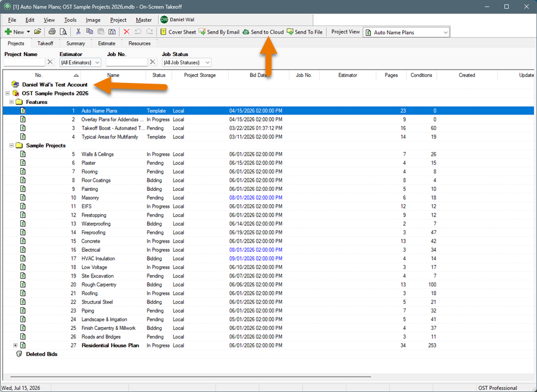Viewport: 537px width, 392px height.
Task: Click the red Delete X icon
Action: pos(126,32)
